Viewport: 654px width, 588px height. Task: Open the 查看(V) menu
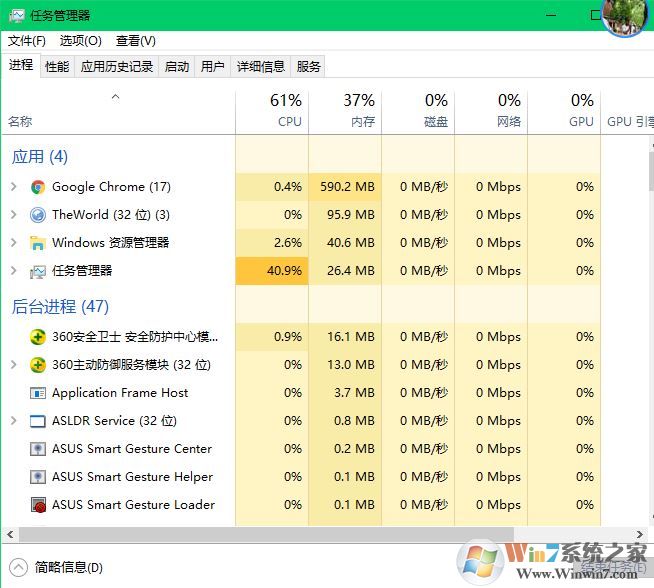click(135, 41)
